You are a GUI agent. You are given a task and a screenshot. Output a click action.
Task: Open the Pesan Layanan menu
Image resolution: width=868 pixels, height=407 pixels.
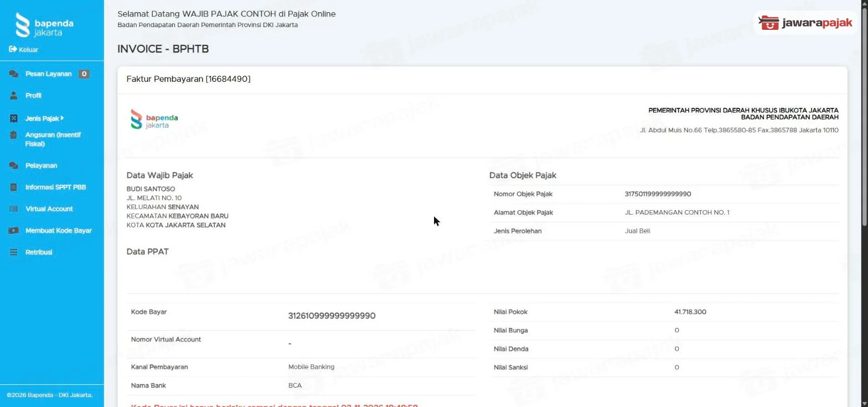click(x=49, y=74)
